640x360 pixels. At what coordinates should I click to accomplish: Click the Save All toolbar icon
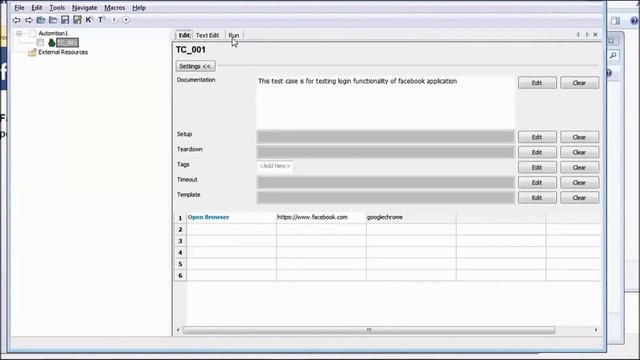[77, 20]
